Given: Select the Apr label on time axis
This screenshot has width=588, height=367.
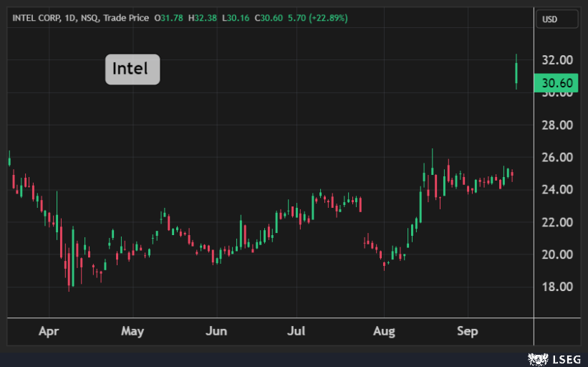Looking at the screenshot, I should (x=49, y=331).
